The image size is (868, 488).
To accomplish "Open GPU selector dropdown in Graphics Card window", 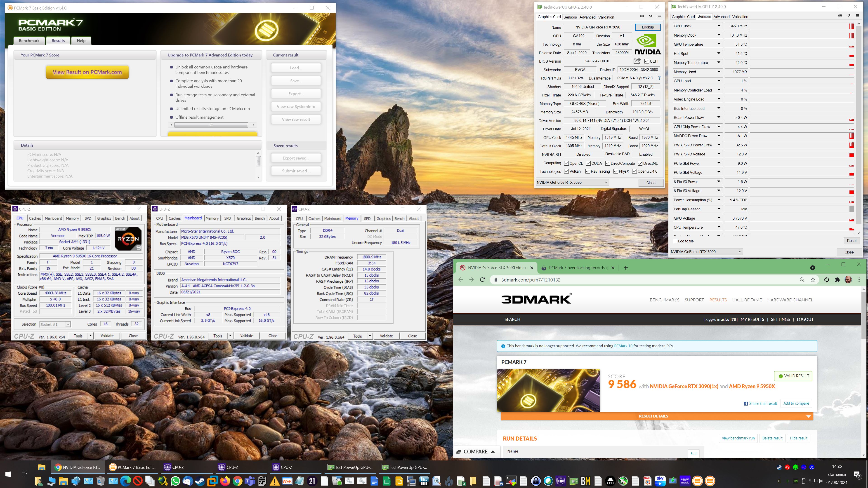I will tap(572, 182).
